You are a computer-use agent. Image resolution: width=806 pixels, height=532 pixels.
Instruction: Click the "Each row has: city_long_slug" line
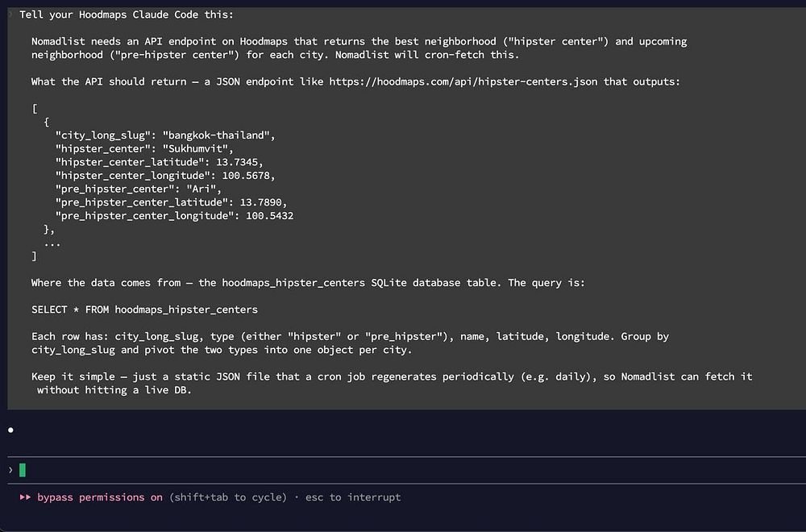coord(350,336)
